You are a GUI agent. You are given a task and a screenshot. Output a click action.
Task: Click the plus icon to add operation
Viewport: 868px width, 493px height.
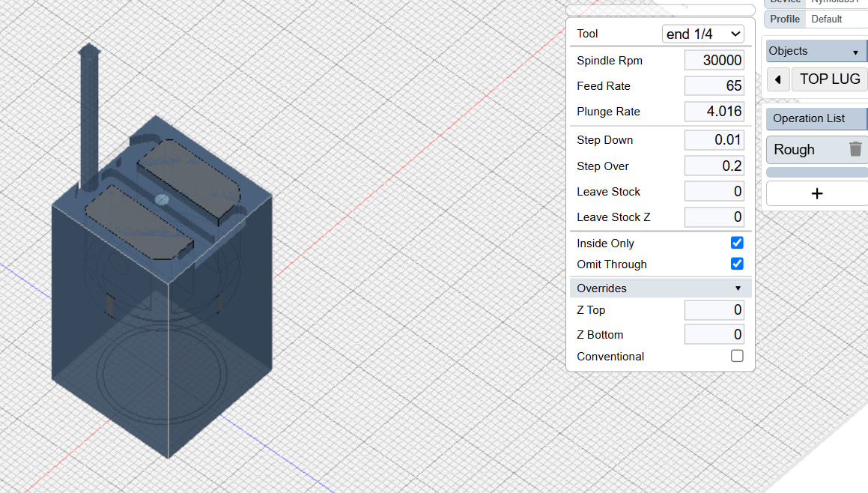[x=816, y=193]
